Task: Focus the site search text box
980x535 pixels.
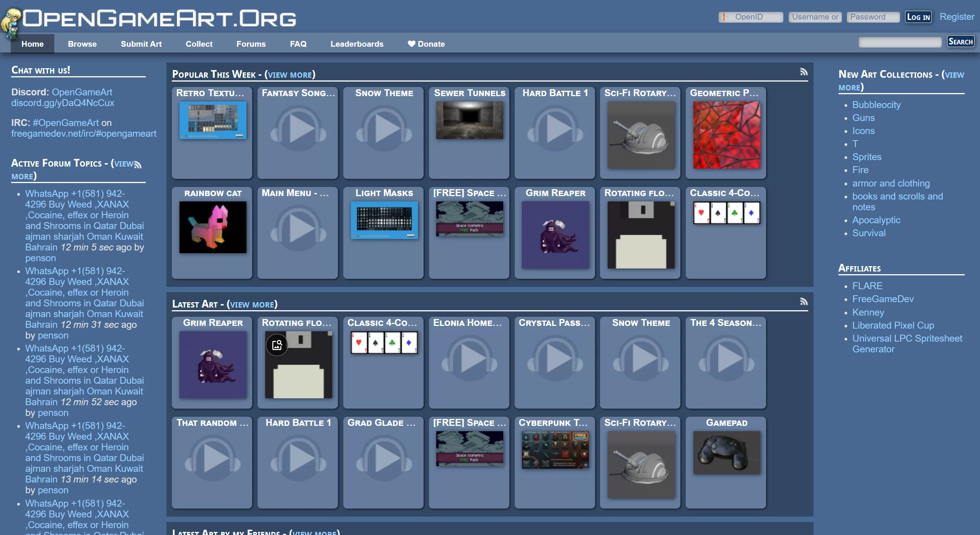Action: [x=900, y=42]
